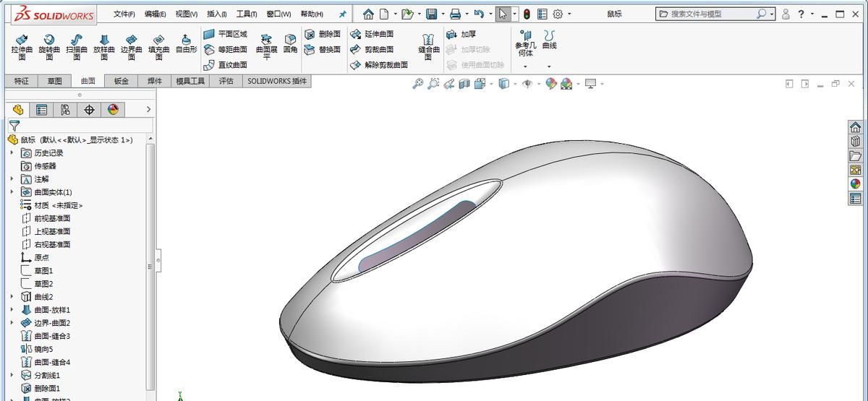Screen dimensions: 868x401
Task: Open the 文件(F) menu
Action: [x=124, y=14]
